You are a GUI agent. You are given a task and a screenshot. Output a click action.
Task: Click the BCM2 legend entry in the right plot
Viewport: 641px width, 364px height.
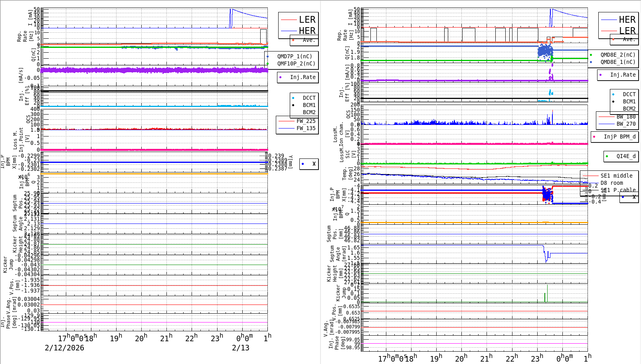(x=629, y=109)
